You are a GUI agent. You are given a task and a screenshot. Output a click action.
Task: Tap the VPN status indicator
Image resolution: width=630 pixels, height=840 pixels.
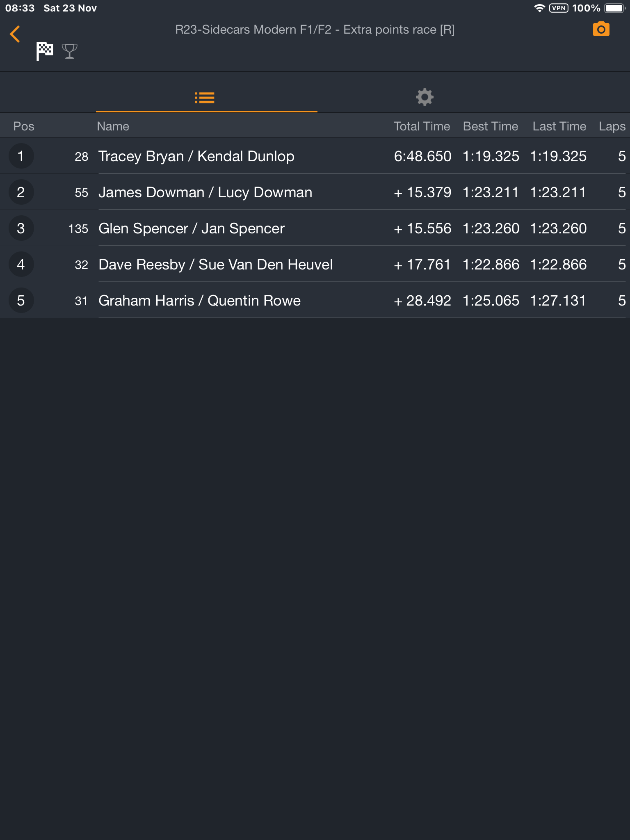click(x=559, y=8)
